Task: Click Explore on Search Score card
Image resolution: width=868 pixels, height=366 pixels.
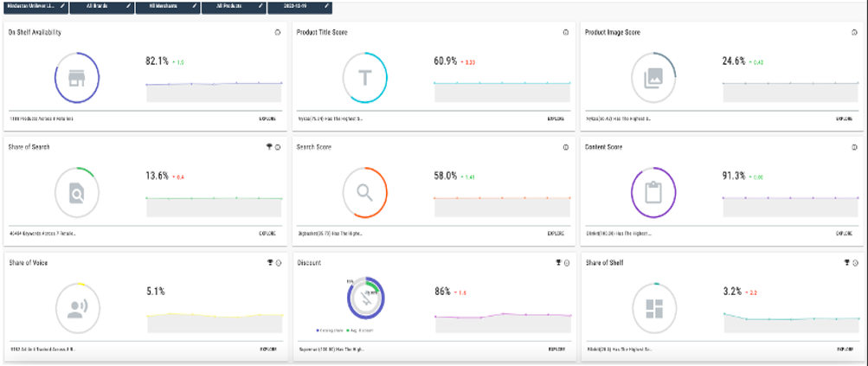Action: coord(556,234)
